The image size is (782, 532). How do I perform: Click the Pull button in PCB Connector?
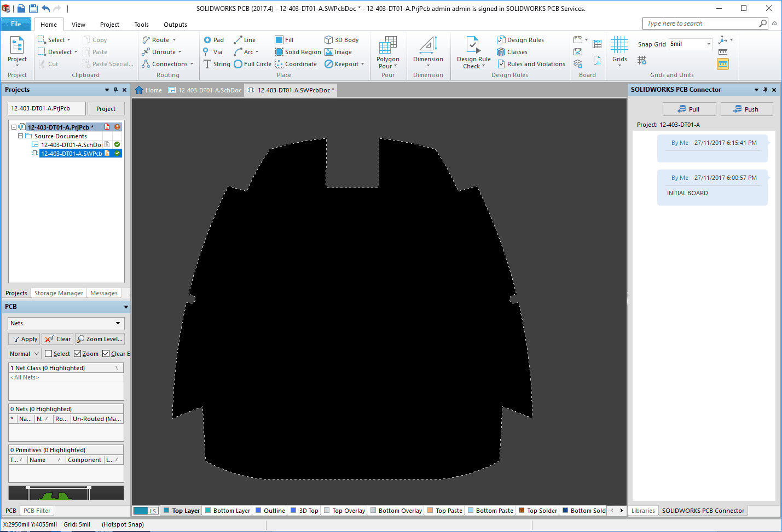click(689, 109)
